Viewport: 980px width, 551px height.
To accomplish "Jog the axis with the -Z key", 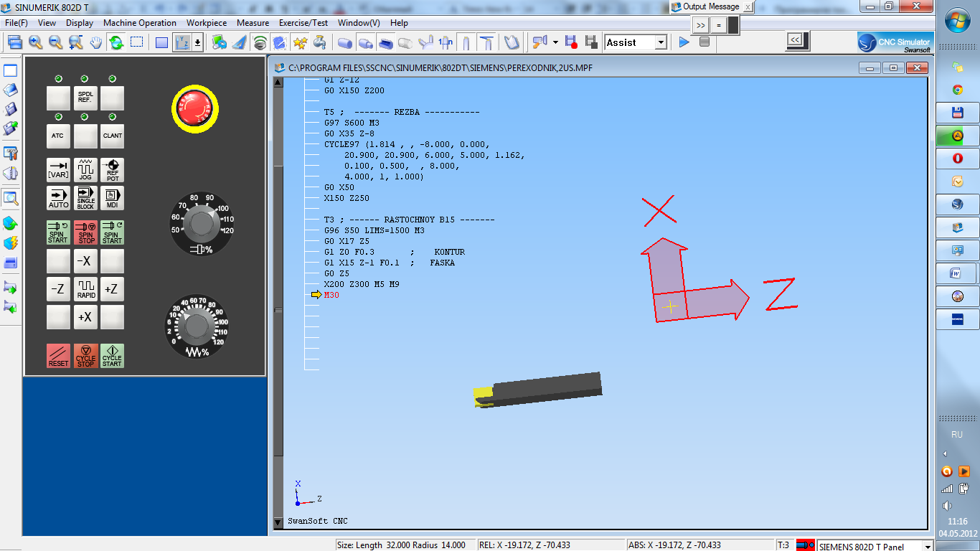I will coord(58,289).
